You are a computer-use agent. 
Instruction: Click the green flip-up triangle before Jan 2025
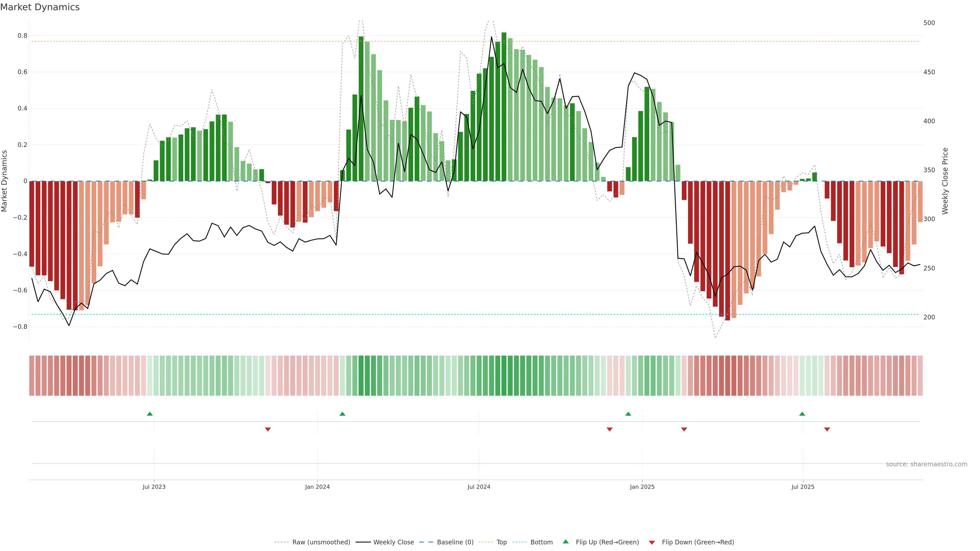pos(628,414)
